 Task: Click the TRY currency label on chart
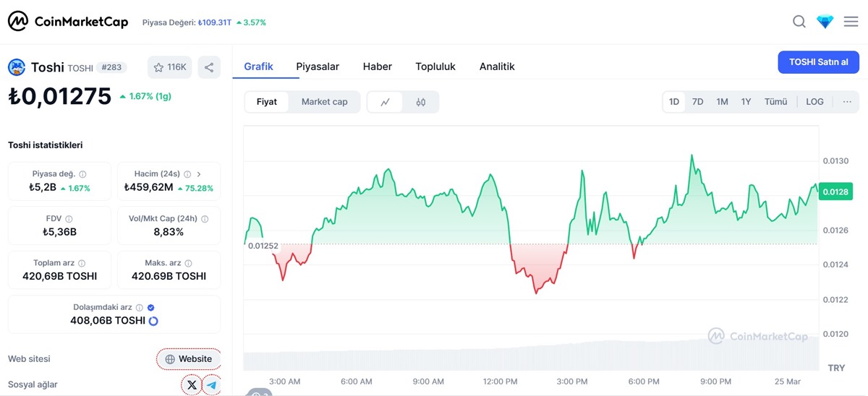coord(836,368)
